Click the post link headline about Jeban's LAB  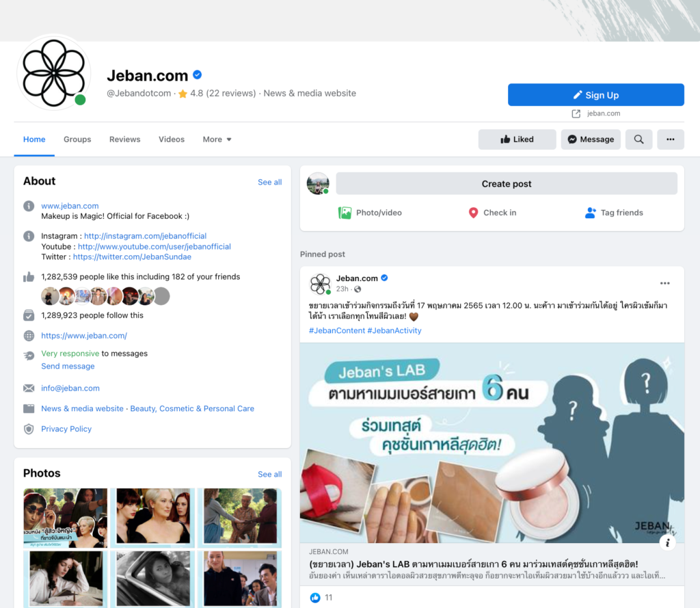[x=473, y=564]
